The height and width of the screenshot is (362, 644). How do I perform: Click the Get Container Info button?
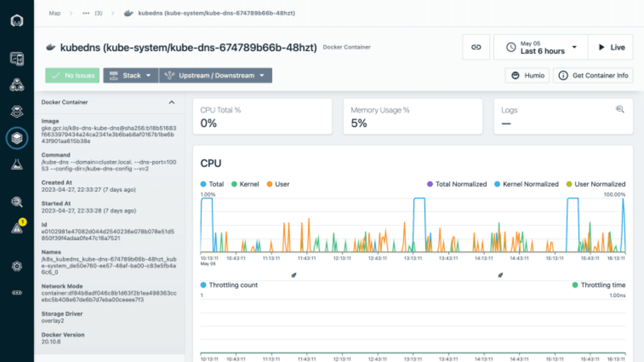tap(593, 75)
